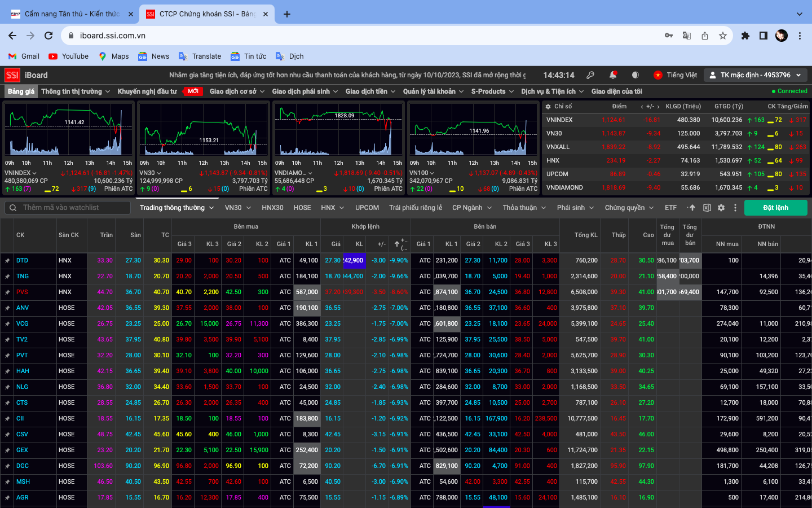Click the SSI iBoard logo

[27, 75]
